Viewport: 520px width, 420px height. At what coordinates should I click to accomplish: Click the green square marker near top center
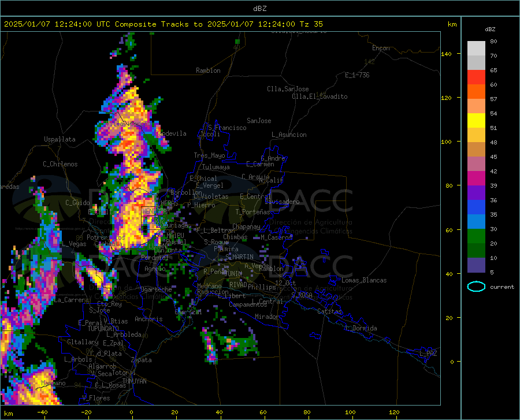pos(237,42)
